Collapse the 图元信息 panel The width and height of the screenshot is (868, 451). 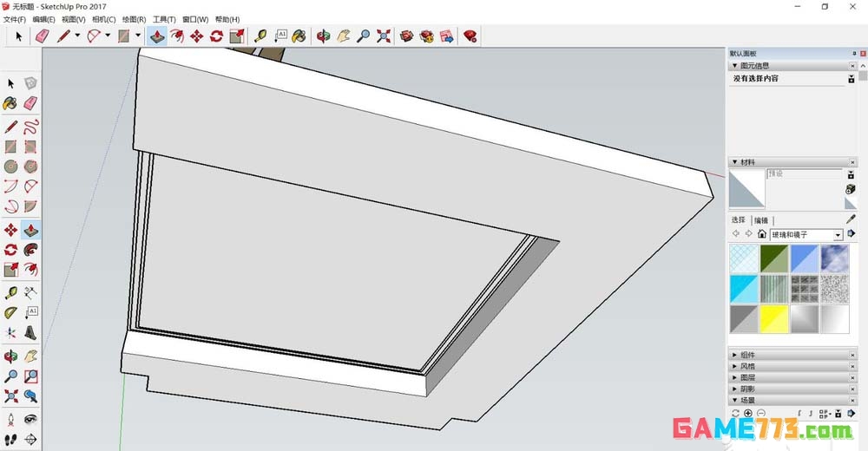[x=734, y=66]
